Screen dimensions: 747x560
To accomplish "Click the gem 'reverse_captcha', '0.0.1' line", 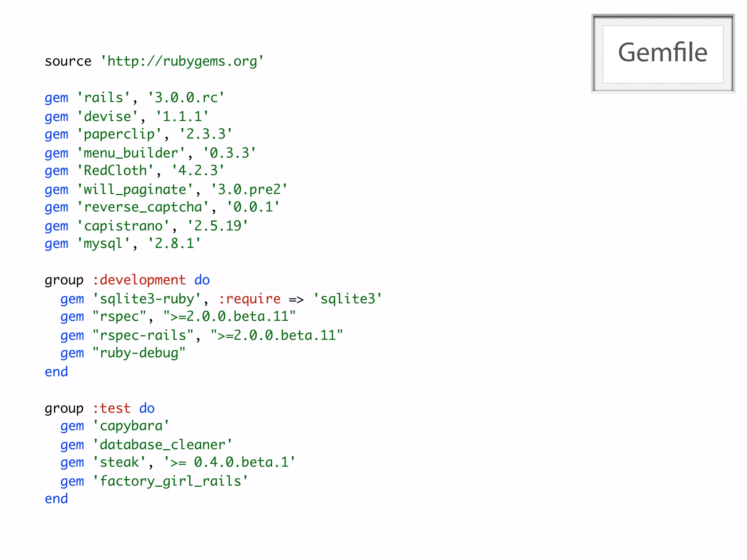I will (162, 207).
